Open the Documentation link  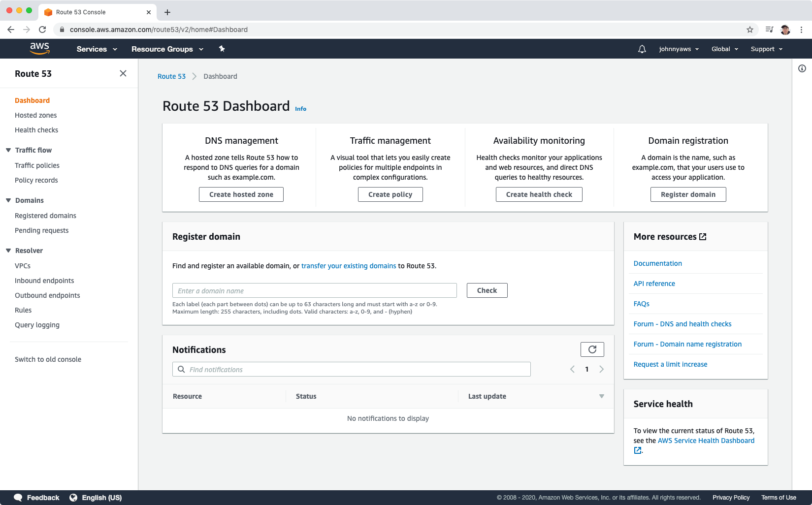click(657, 263)
